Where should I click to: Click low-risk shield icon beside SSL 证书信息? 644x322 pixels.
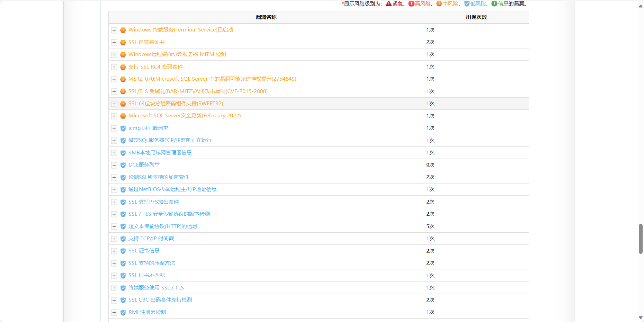(123, 251)
